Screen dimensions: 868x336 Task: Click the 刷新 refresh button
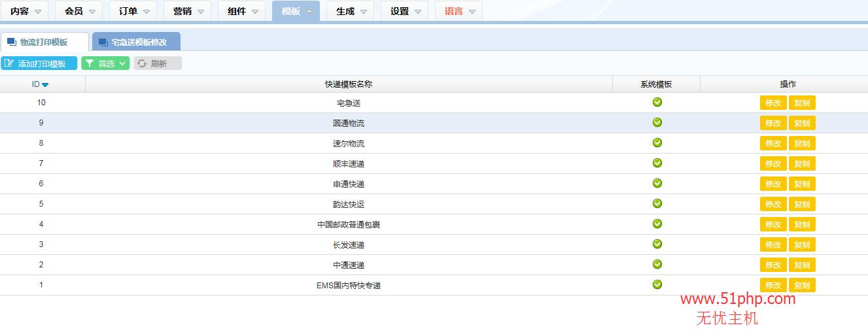[158, 63]
